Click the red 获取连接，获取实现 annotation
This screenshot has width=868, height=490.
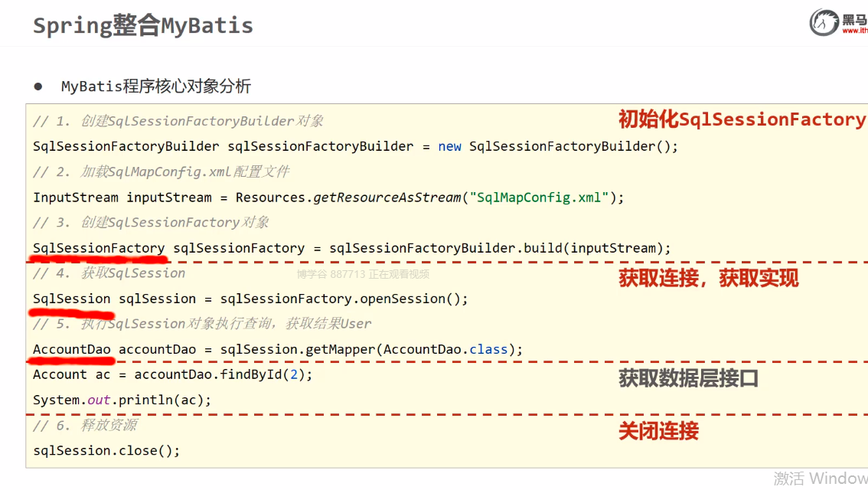click(x=708, y=278)
